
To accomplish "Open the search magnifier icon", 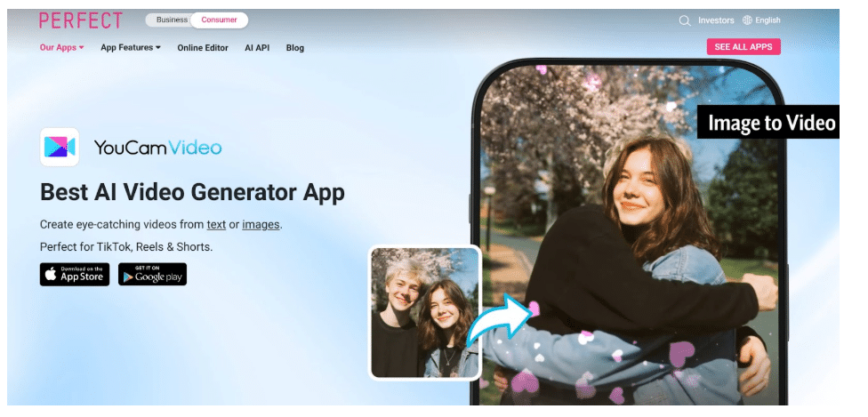I will (x=685, y=20).
